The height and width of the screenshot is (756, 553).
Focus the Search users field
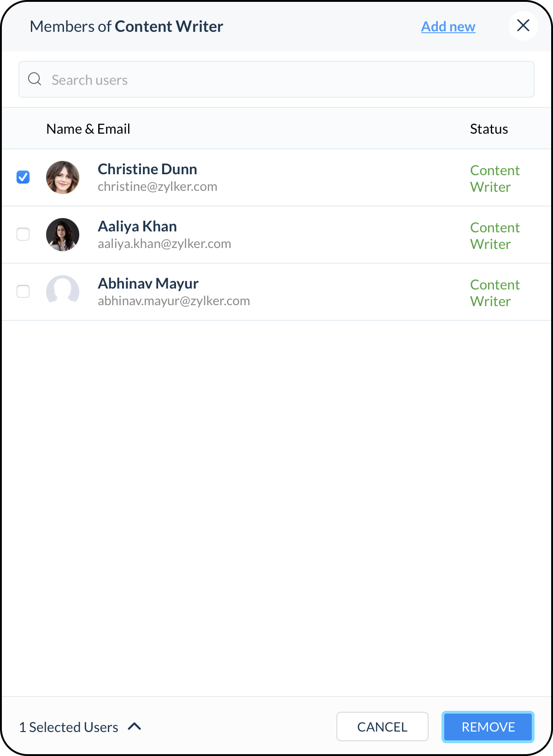tap(276, 79)
